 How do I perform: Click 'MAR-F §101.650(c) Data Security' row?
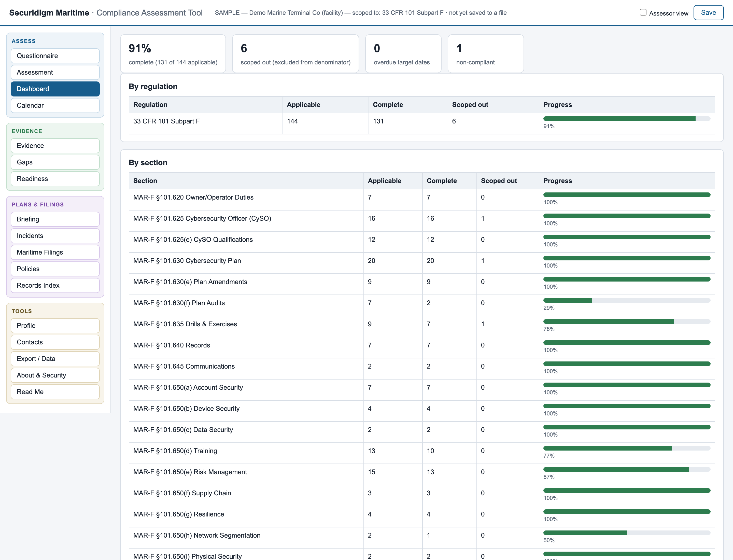422,432
